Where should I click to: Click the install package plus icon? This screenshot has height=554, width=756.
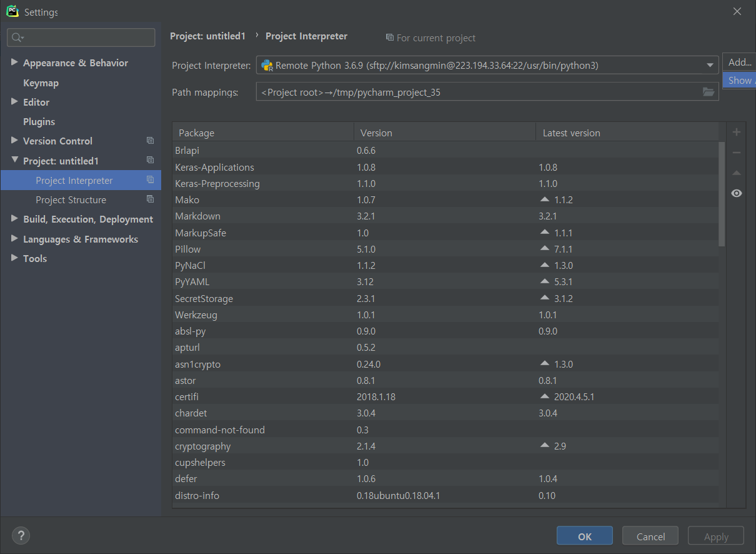pyautogui.click(x=737, y=132)
